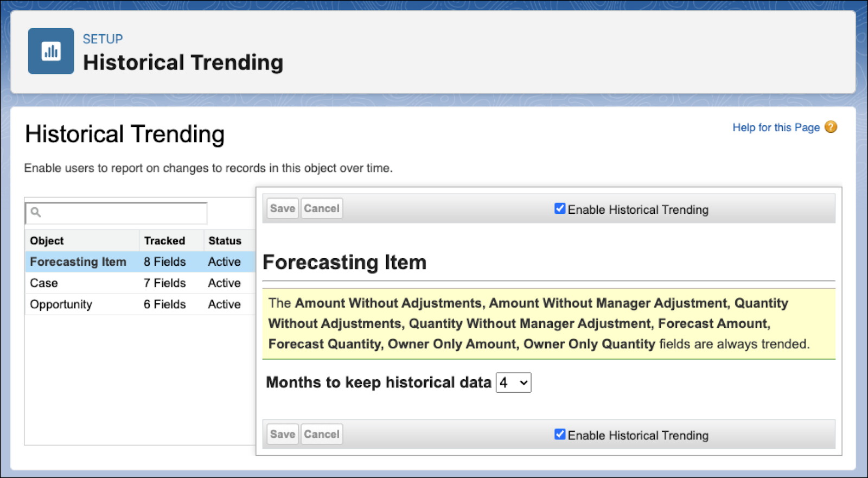The height and width of the screenshot is (478, 868).
Task: Click the bottom Save button
Action: [x=283, y=434]
